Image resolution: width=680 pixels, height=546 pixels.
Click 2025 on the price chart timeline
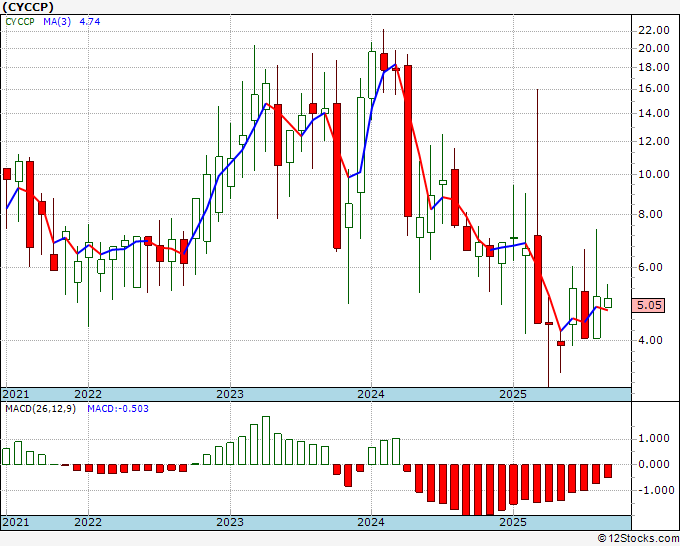[x=513, y=394]
